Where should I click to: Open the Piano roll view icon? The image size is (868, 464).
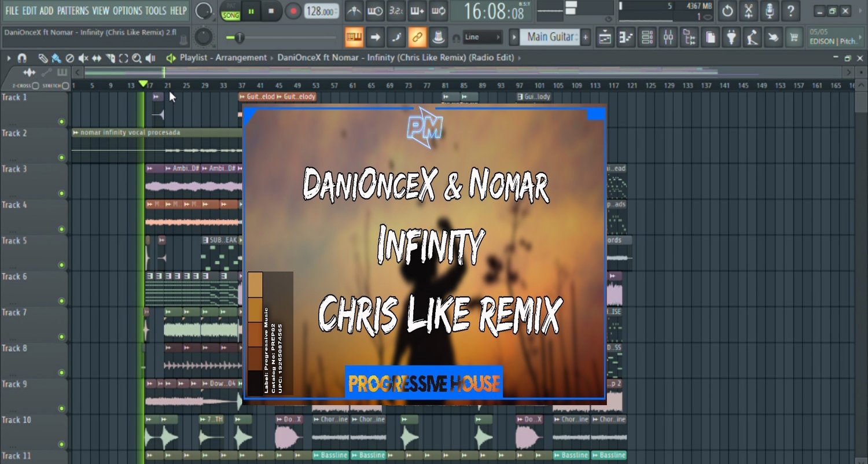click(x=626, y=37)
